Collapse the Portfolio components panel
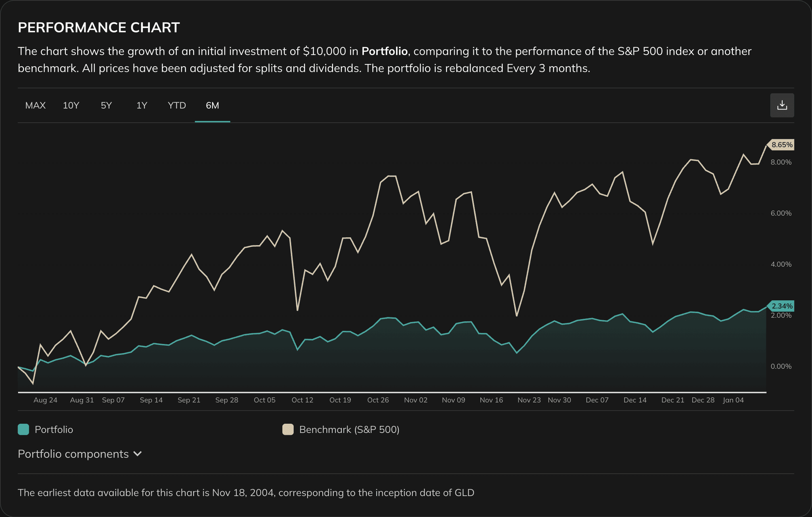The height and width of the screenshot is (517, 812). [x=79, y=454]
